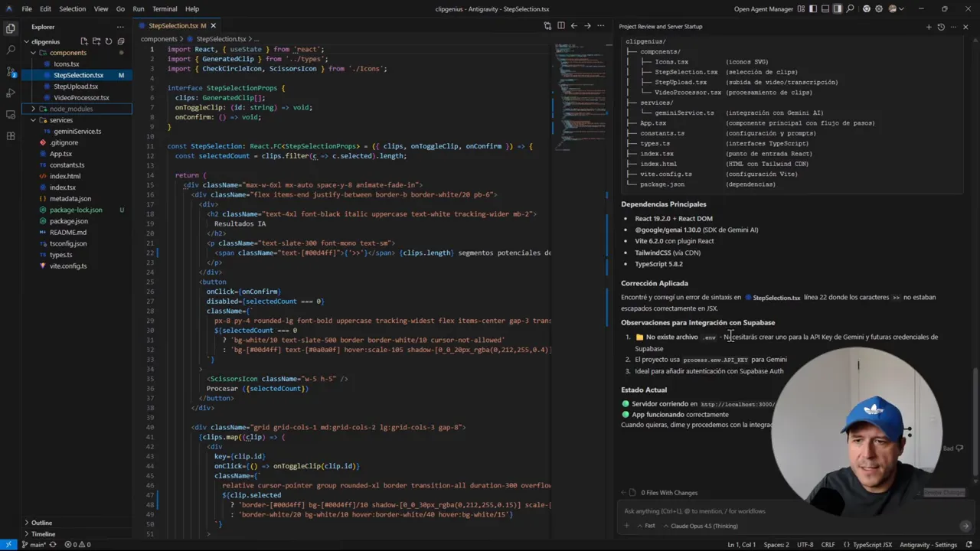Close the StepSelection.tsx editor tab
Image resolution: width=980 pixels, height=551 pixels.
pyautogui.click(x=214, y=26)
